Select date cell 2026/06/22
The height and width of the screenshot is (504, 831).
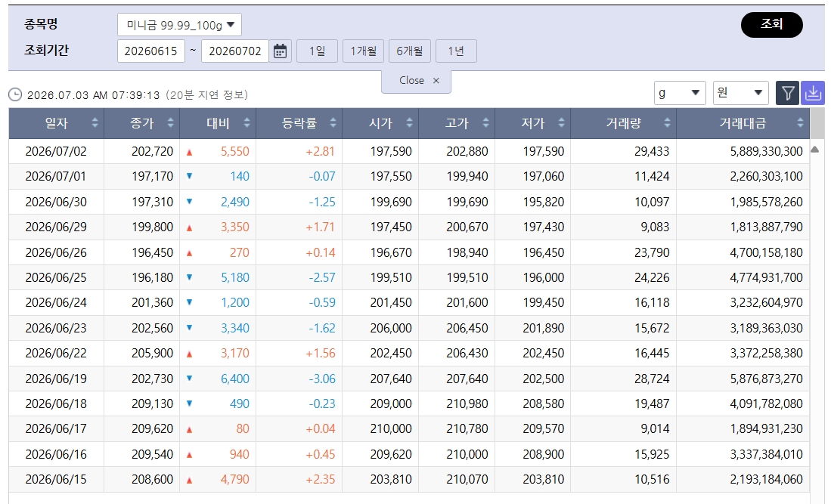pos(56,353)
